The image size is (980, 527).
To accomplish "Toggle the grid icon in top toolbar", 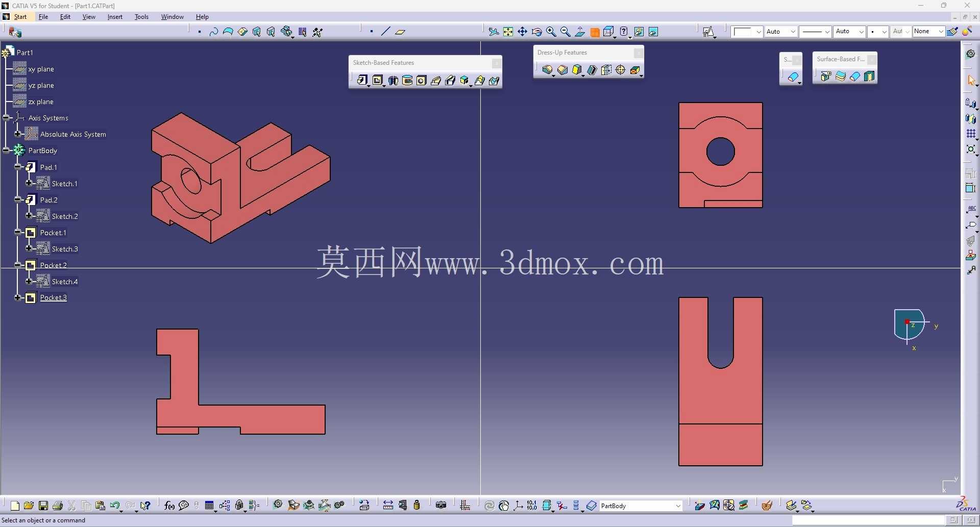I will pos(302,32).
